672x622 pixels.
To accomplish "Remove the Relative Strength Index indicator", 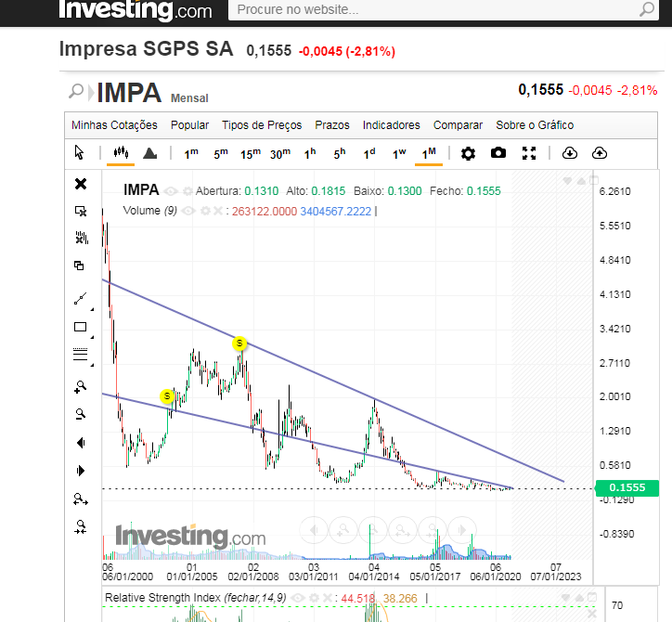I will click(327, 598).
